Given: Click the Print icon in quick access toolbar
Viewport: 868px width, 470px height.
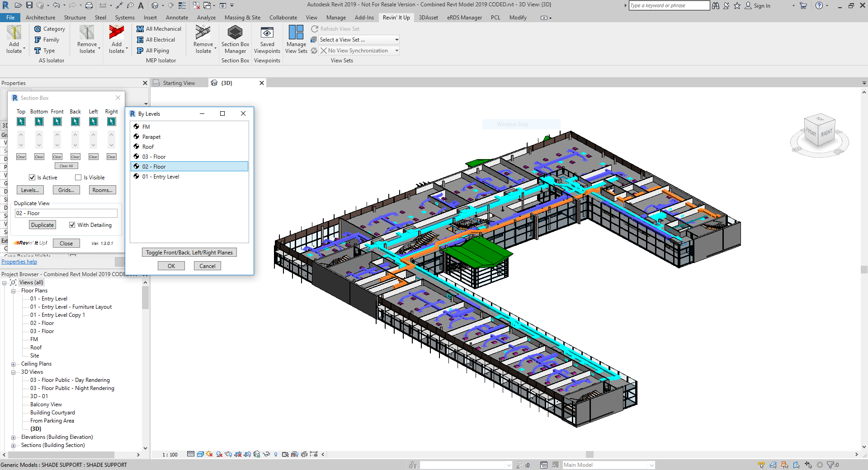Looking at the screenshot, I should click(89, 5).
